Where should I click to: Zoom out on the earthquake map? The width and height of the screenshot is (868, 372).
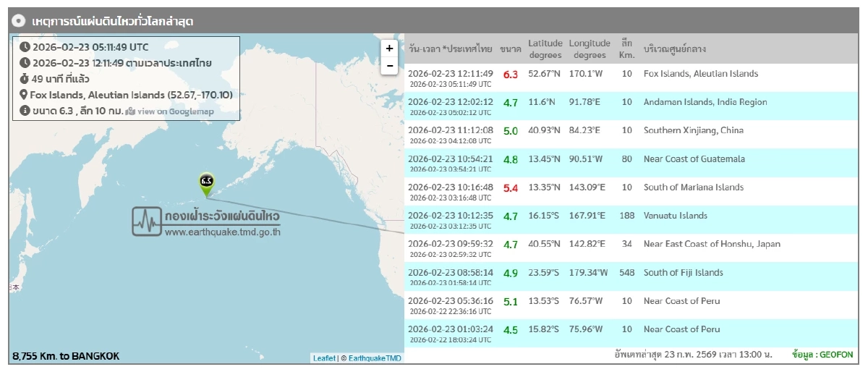[389, 66]
